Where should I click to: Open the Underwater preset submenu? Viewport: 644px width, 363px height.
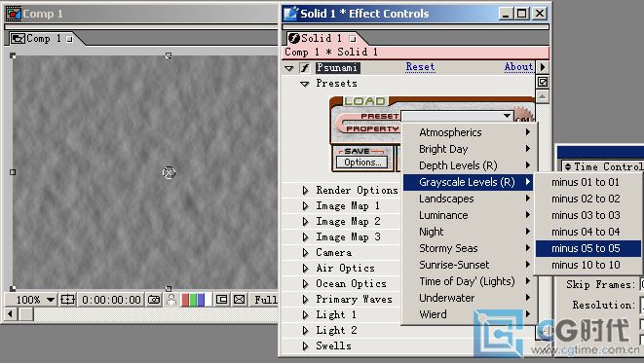pos(468,298)
